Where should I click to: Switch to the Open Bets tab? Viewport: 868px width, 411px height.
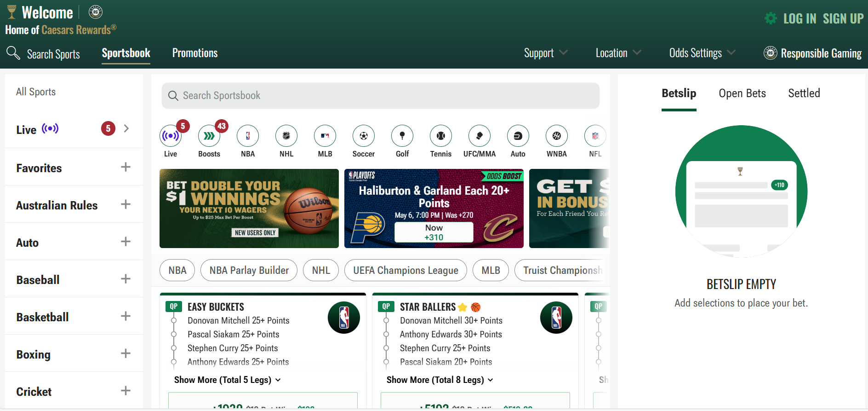(742, 93)
